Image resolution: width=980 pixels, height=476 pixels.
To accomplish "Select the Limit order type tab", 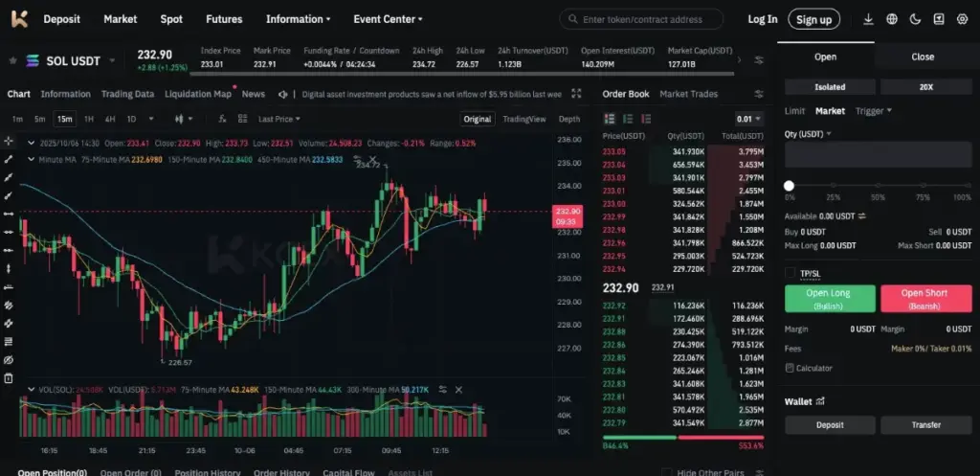I will pos(794,111).
